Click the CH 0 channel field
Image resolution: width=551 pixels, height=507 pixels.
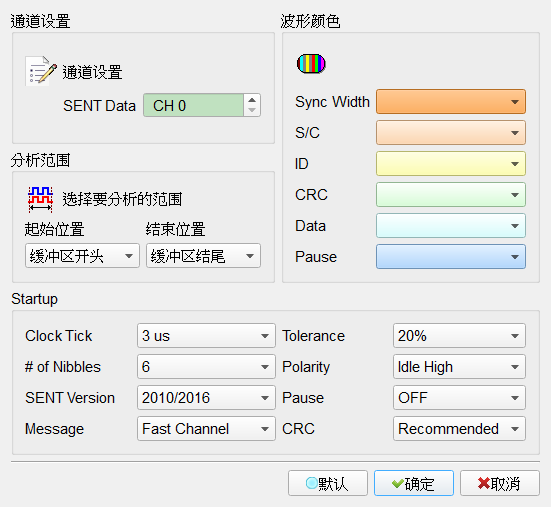coord(193,105)
